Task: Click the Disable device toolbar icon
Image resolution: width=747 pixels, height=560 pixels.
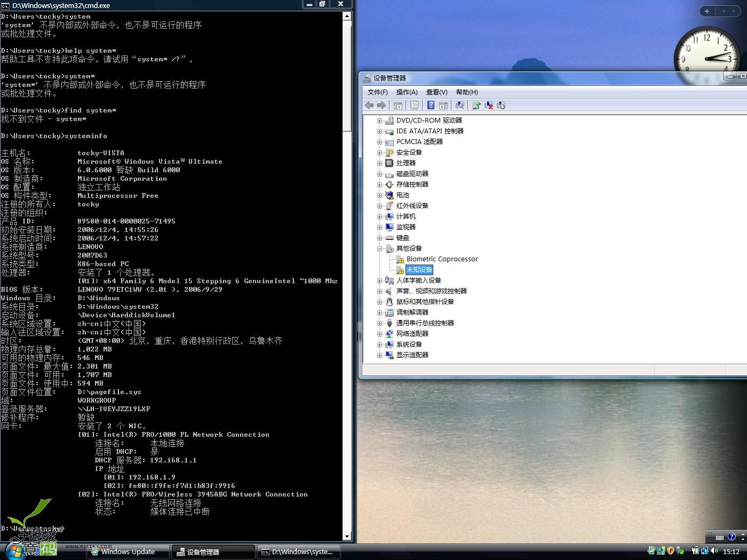Action: click(501, 106)
